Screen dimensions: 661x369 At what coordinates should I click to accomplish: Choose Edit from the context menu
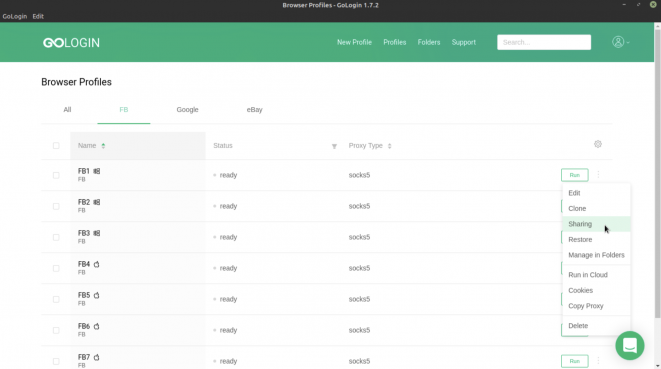click(596, 193)
